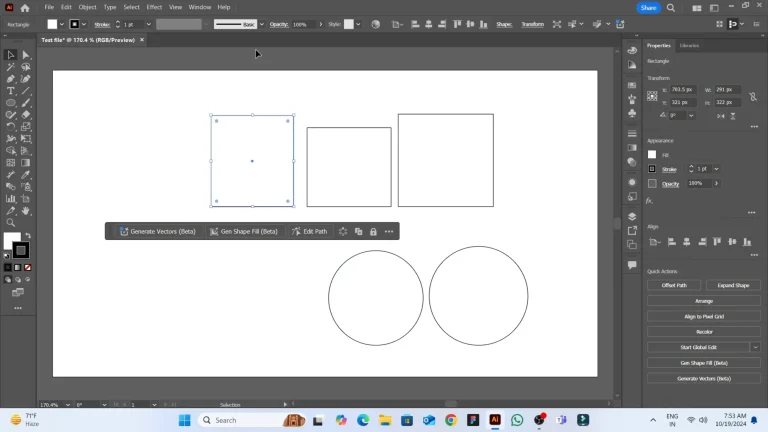This screenshot has height=432, width=768.
Task: Toggle constrain width and height proportions
Action: pyautogui.click(x=753, y=96)
